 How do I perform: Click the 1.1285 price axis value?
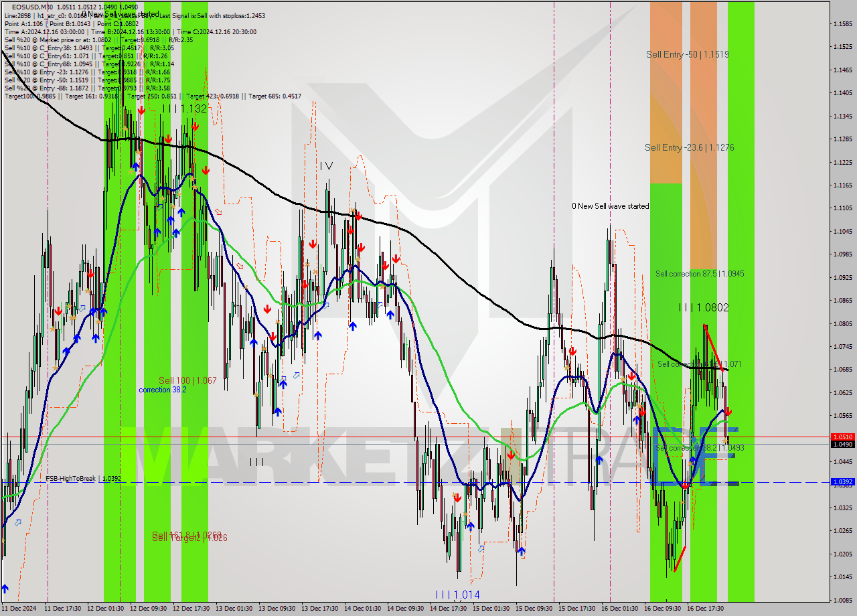click(842, 139)
